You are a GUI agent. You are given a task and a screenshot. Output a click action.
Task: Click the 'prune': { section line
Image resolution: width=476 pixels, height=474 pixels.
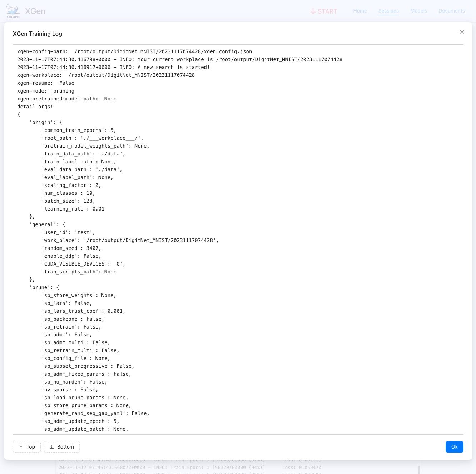coord(44,287)
